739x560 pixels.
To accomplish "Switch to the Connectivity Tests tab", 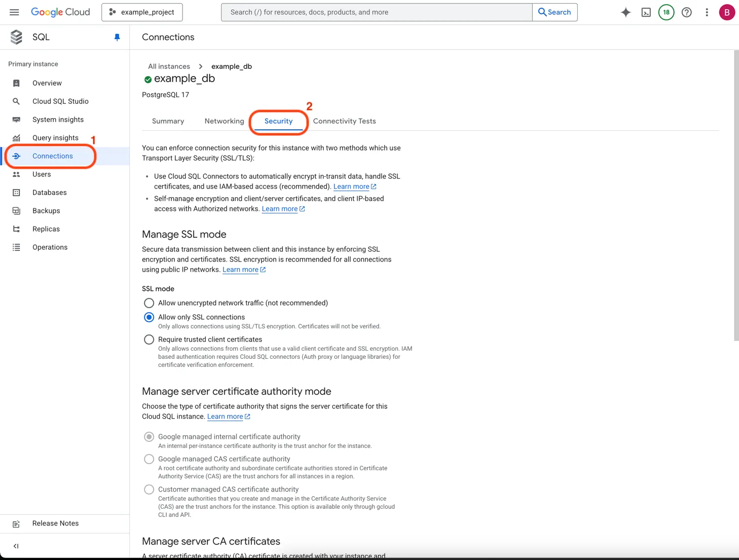I will tap(345, 121).
